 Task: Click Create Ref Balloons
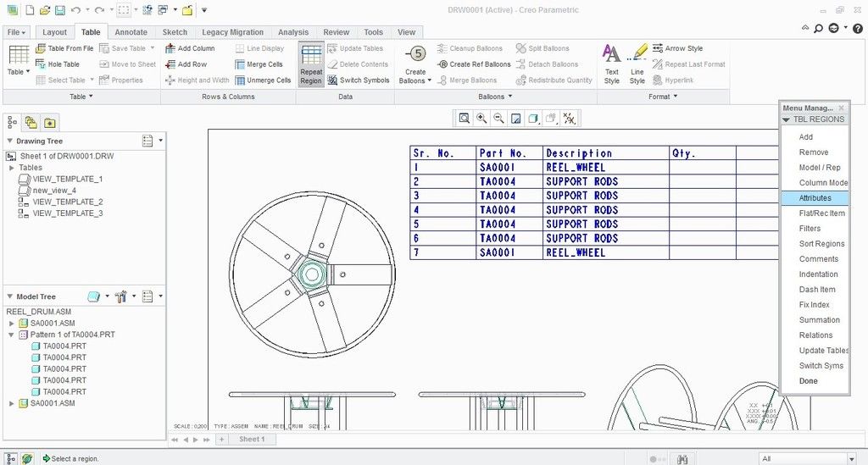tap(474, 64)
